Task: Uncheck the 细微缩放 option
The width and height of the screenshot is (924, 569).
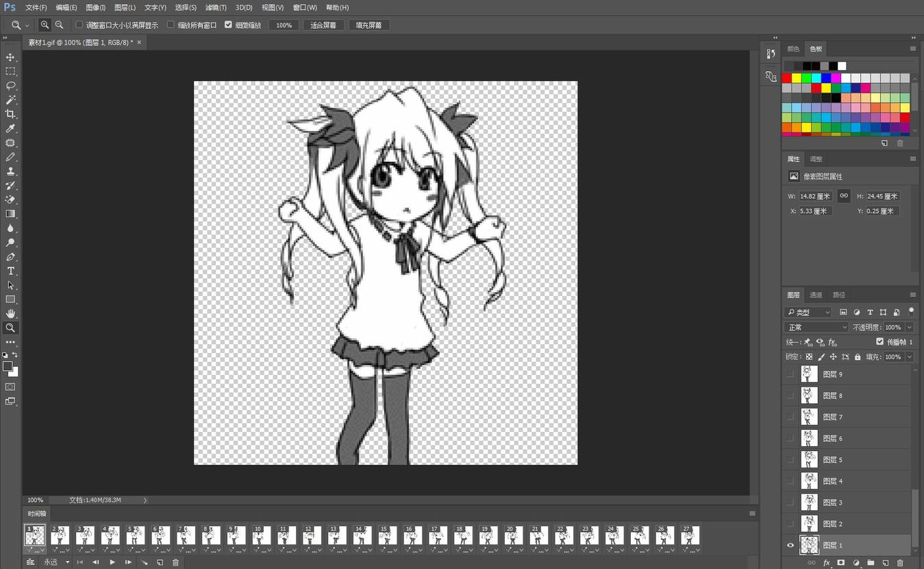Action: (x=229, y=25)
